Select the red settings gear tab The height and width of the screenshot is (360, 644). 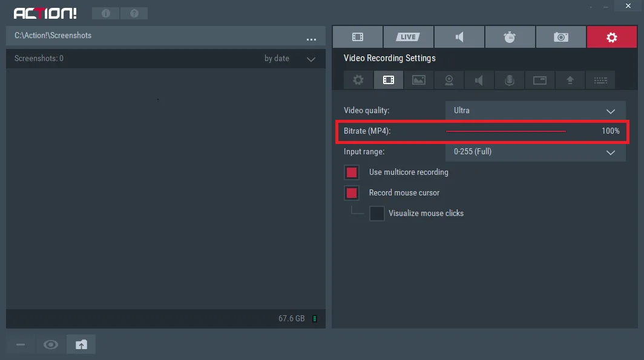coord(611,37)
